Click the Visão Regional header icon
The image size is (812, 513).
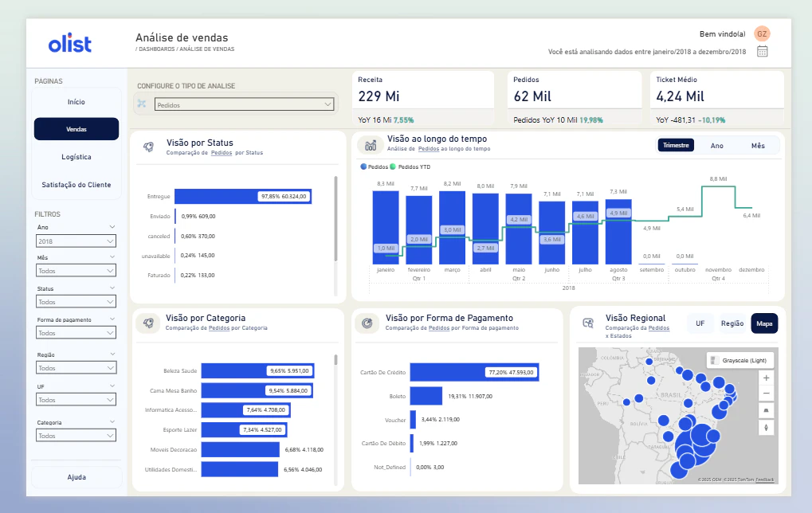click(588, 323)
